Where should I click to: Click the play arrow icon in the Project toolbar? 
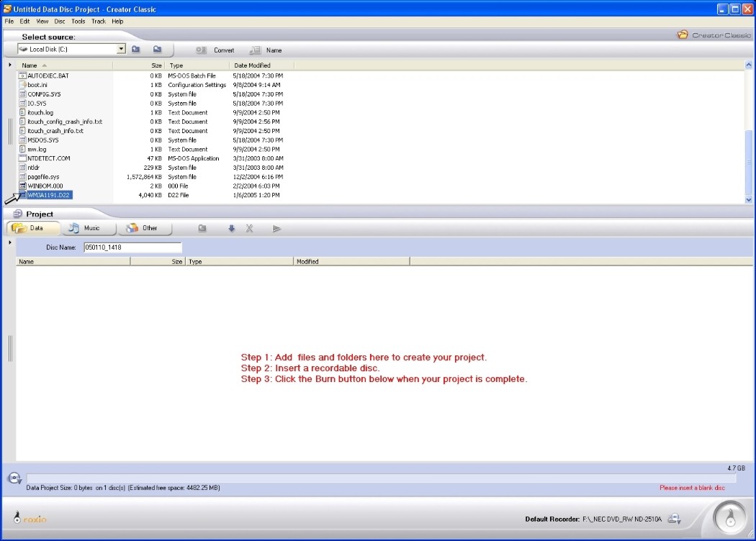point(276,228)
